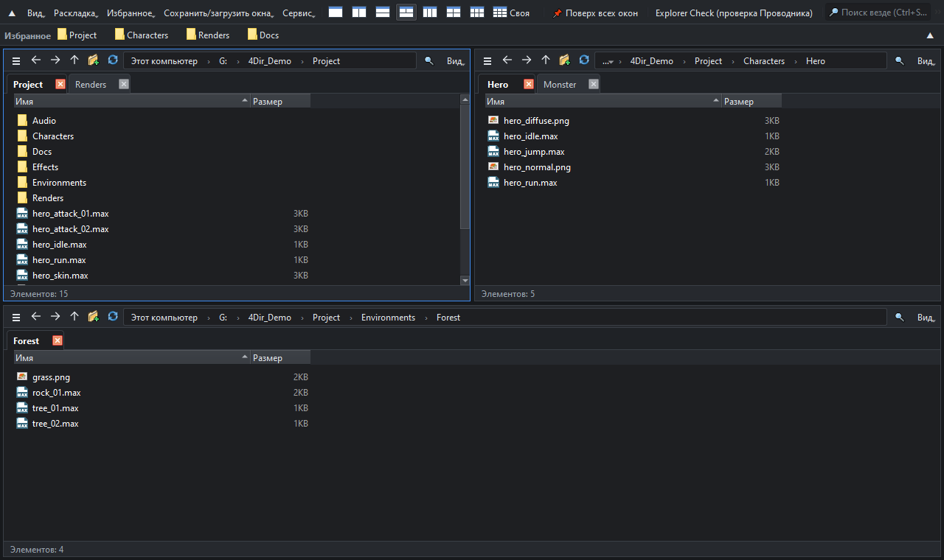Toggle 'Поверх всех окон' always-on-top pin
944x560 pixels.
(595, 13)
